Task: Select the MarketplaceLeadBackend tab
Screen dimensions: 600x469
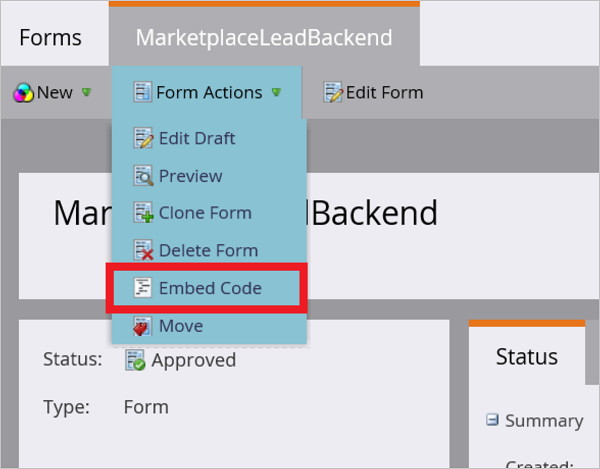Action: (263, 38)
